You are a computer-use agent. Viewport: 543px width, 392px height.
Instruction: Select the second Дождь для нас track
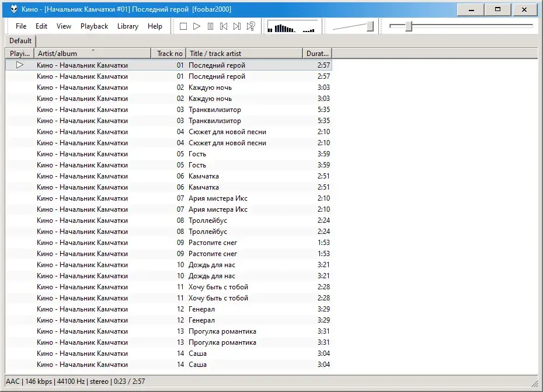(169, 275)
